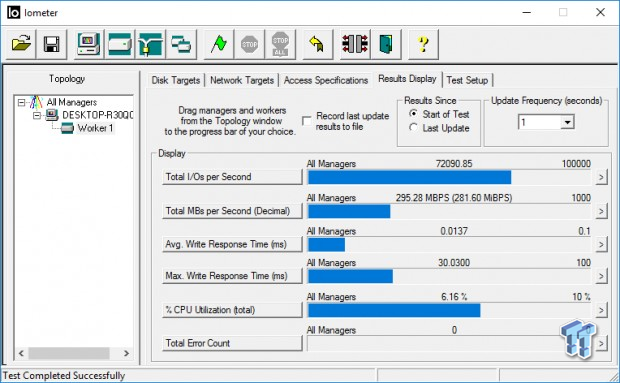Open Test Setup tab
The image size is (620, 383).
pos(467,80)
